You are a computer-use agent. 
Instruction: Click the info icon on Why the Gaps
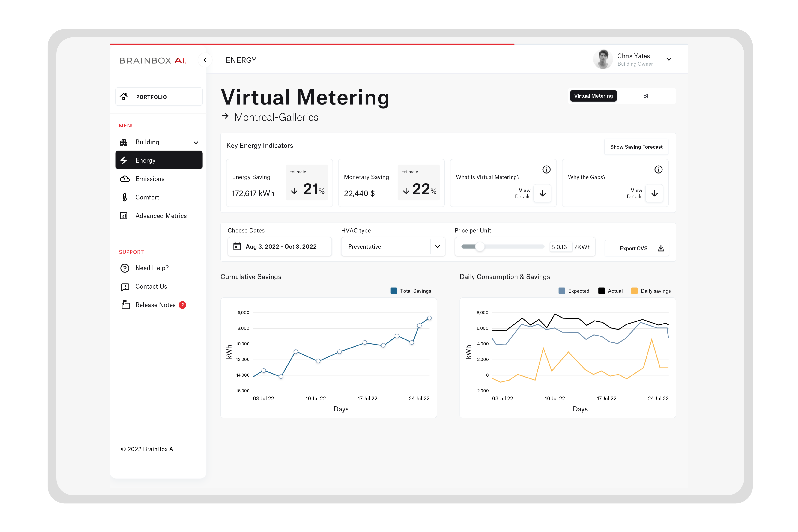[x=658, y=169]
